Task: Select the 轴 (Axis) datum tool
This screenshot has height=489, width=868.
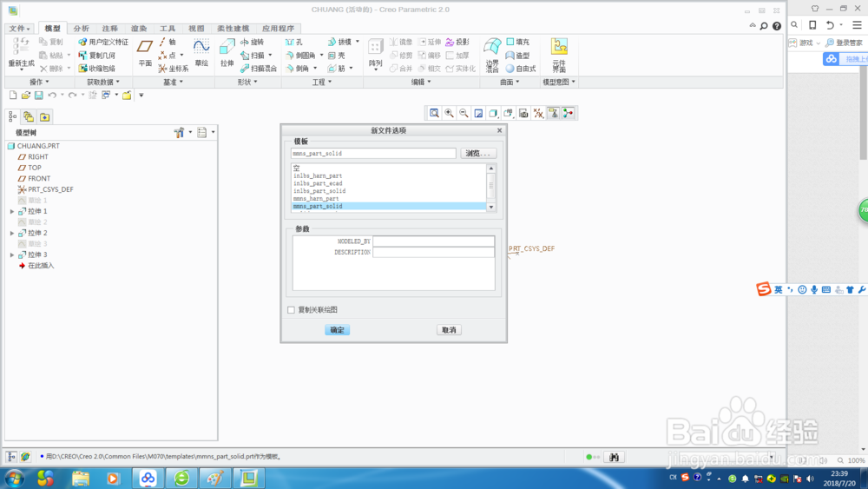Action: pyautogui.click(x=168, y=42)
